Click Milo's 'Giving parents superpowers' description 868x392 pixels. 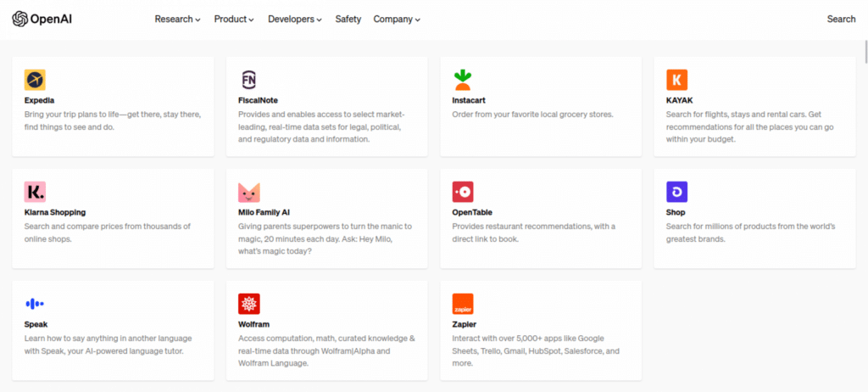325,239
